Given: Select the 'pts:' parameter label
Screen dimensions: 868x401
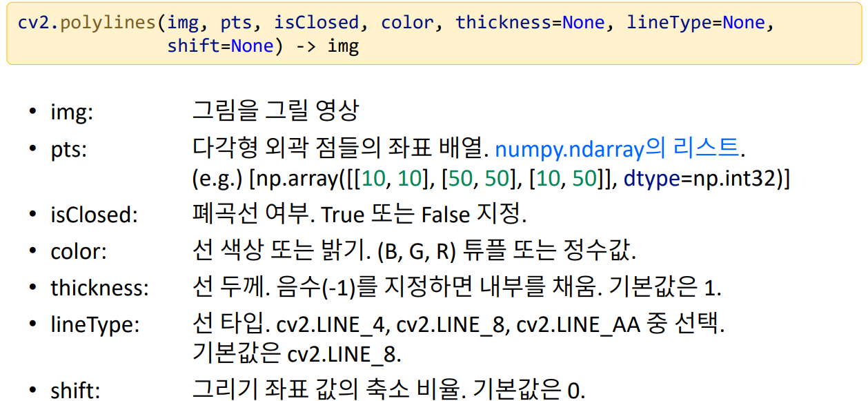Looking at the screenshot, I should 69,148.
